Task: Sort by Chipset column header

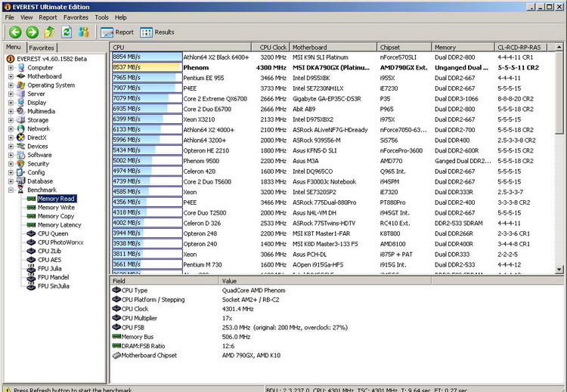Action: coord(404,47)
